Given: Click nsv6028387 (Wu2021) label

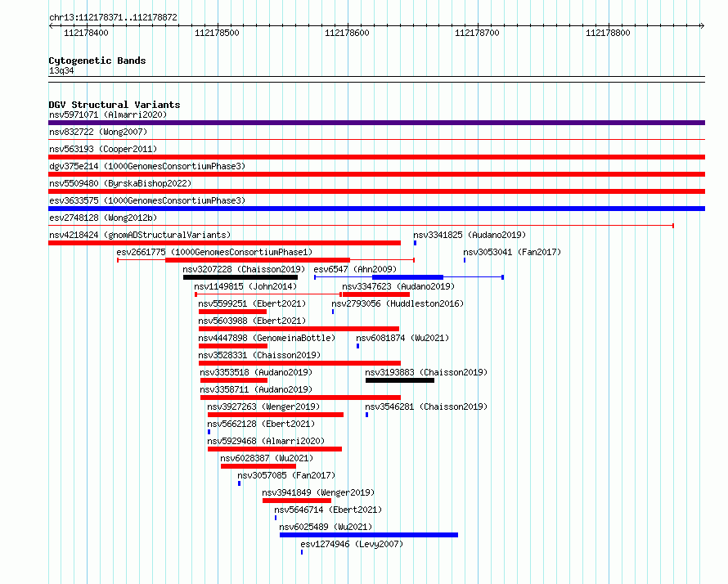Looking at the screenshot, I should click(267, 458).
